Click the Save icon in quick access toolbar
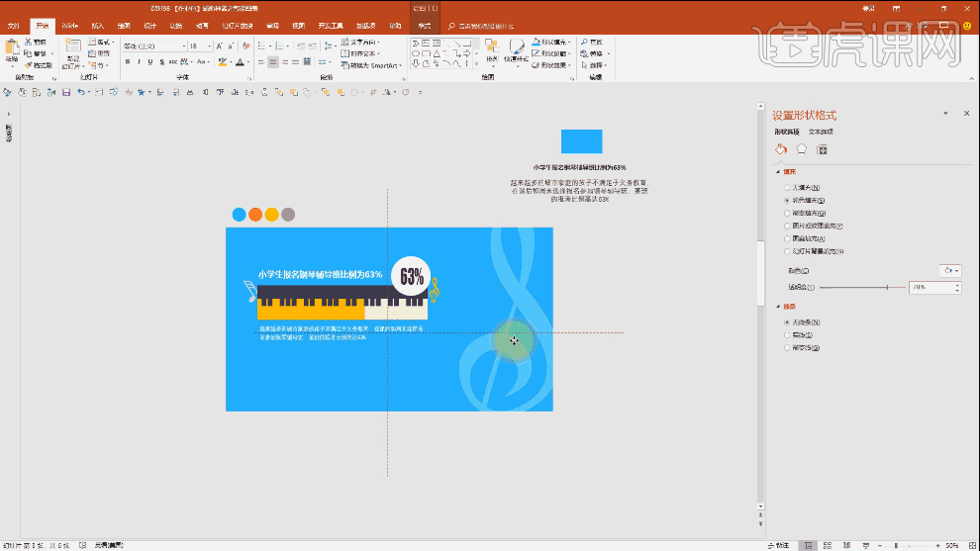This screenshot has height=551, width=980. click(x=66, y=92)
